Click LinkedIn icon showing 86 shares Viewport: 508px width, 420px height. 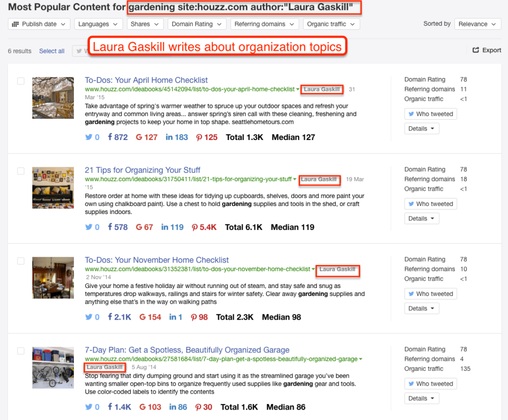coord(173,407)
